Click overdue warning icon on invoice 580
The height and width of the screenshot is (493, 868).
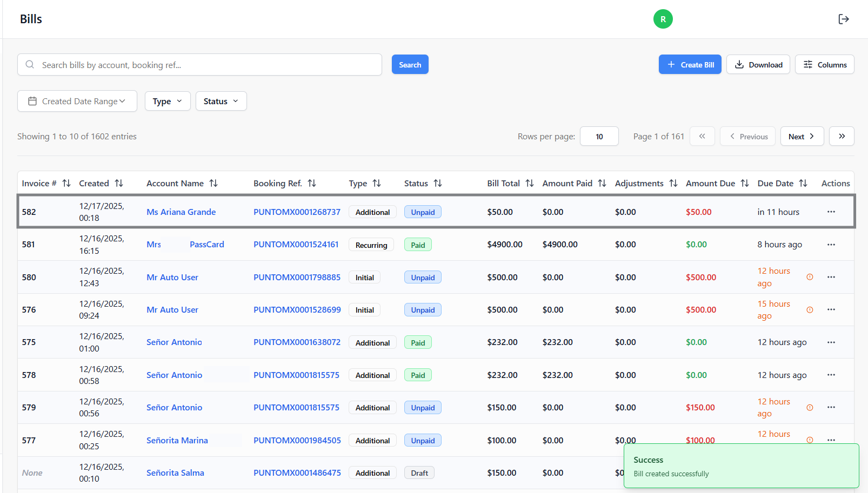coord(810,277)
